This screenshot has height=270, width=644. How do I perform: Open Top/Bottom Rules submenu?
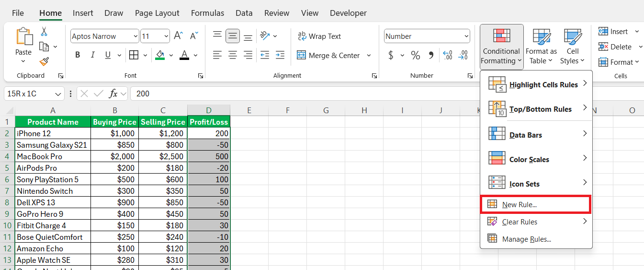point(536,109)
